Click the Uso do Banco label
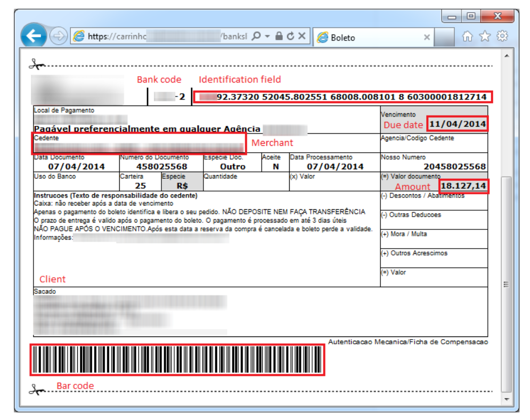The image size is (530, 420). pyautogui.click(x=55, y=176)
